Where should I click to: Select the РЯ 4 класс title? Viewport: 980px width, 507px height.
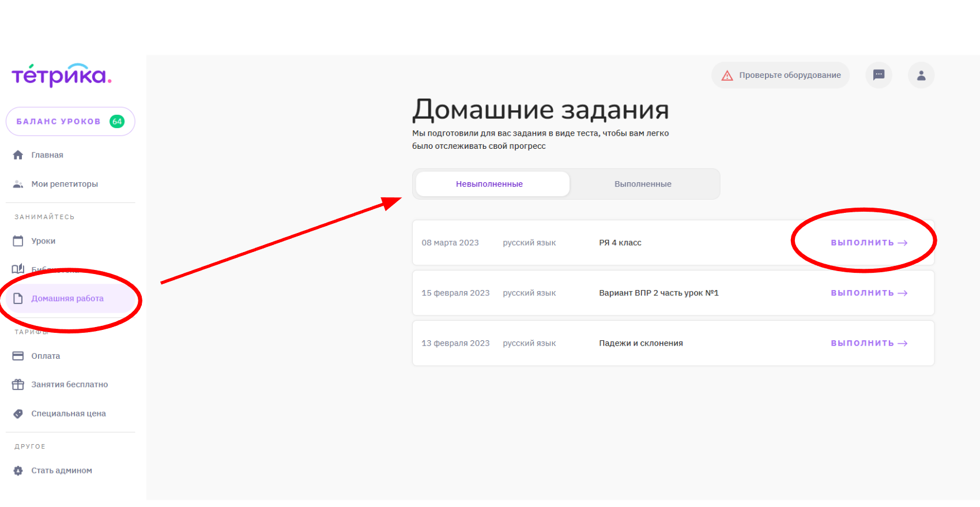[x=620, y=243]
